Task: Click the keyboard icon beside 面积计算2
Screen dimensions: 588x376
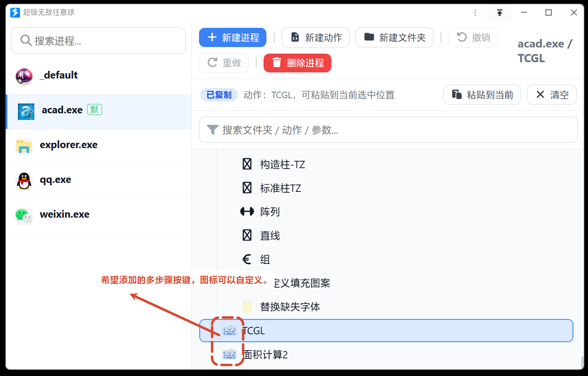Action: pos(229,354)
